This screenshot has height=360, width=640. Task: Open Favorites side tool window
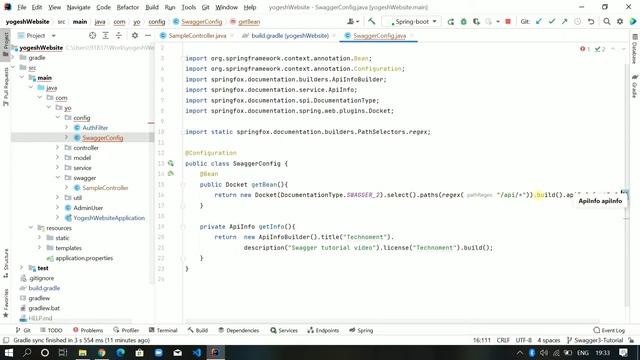point(6,303)
